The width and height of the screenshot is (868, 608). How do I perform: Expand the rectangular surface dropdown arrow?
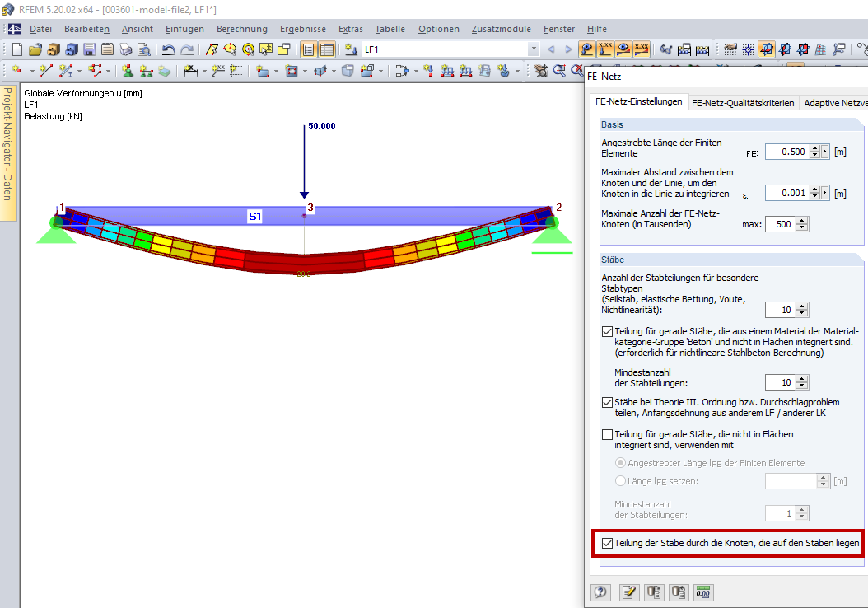(x=276, y=71)
